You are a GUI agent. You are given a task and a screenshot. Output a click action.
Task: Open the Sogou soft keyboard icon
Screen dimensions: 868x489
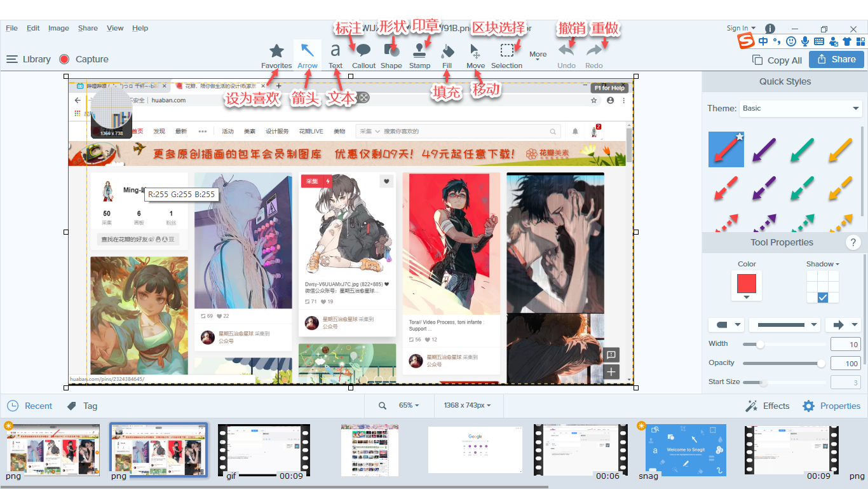pos(819,41)
